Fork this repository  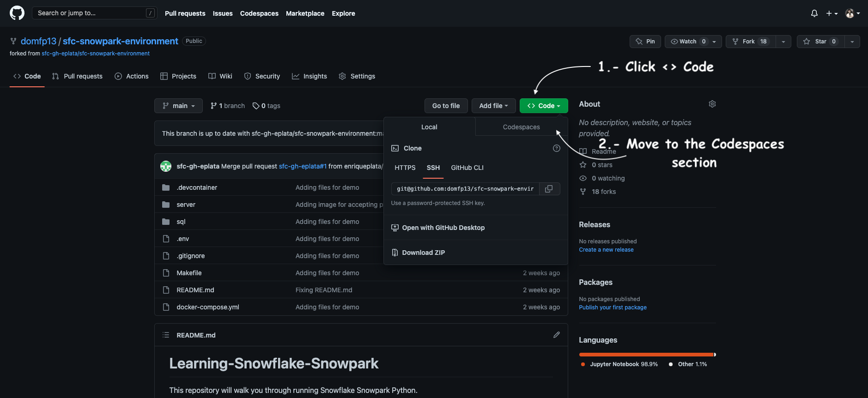pyautogui.click(x=751, y=42)
